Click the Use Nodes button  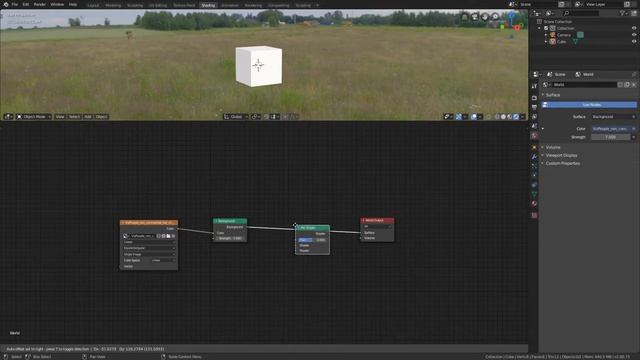click(x=589, y=105)
